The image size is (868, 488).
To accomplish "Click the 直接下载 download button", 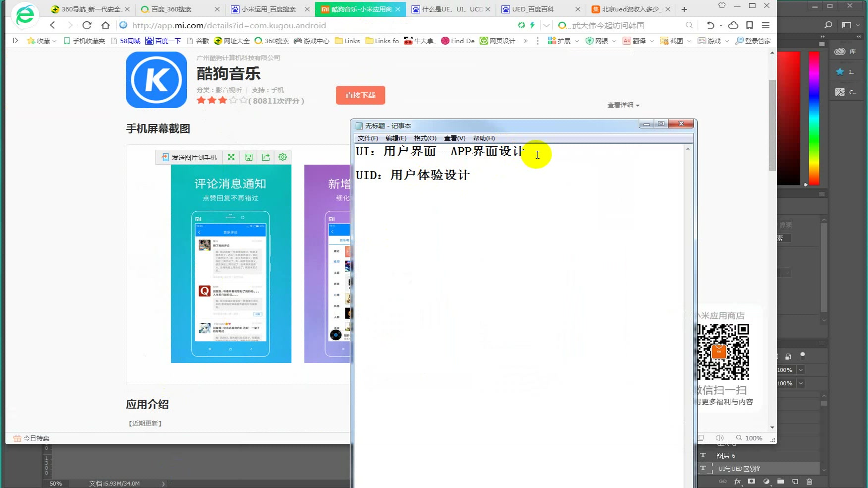I will [x=360, y=95].
